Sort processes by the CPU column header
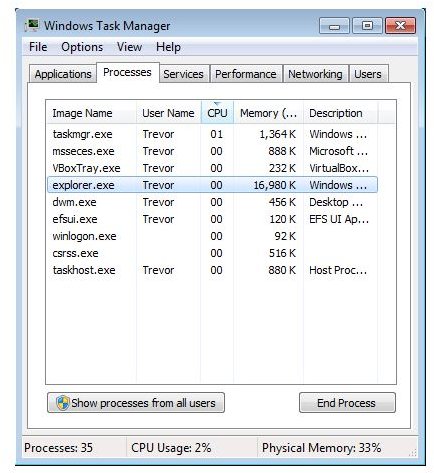The height and width of the screenshot is (473, 434). coord(217,113)
